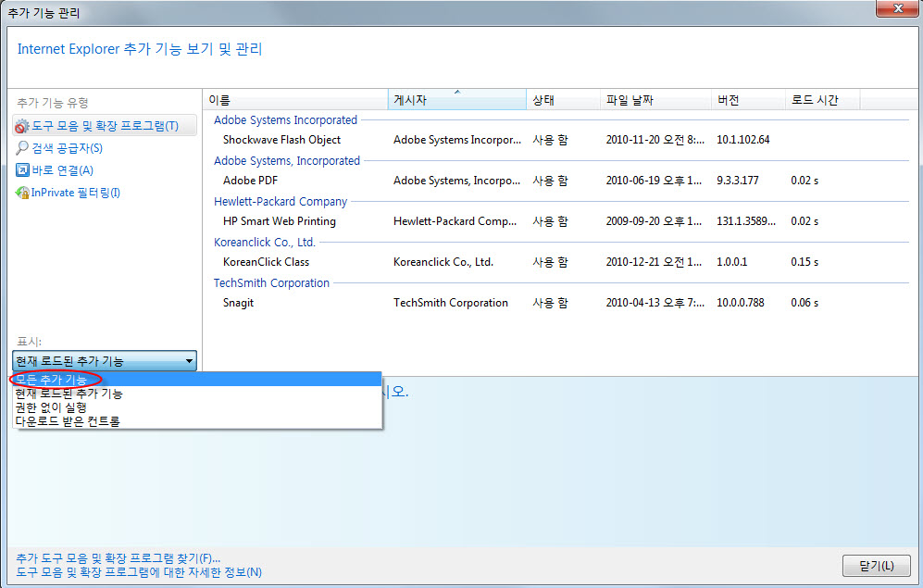Click version 10.0.0.788 cell
923x588 pixels.
tap(740, 303)
